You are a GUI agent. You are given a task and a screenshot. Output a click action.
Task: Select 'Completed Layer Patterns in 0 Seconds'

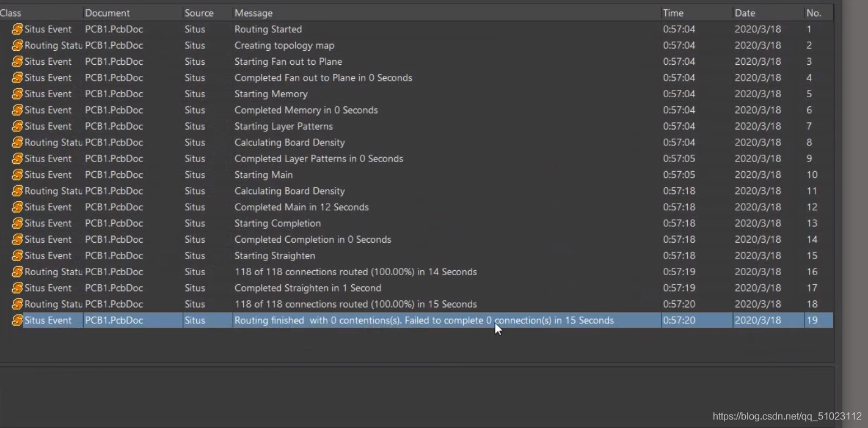[x=319, y=159]
